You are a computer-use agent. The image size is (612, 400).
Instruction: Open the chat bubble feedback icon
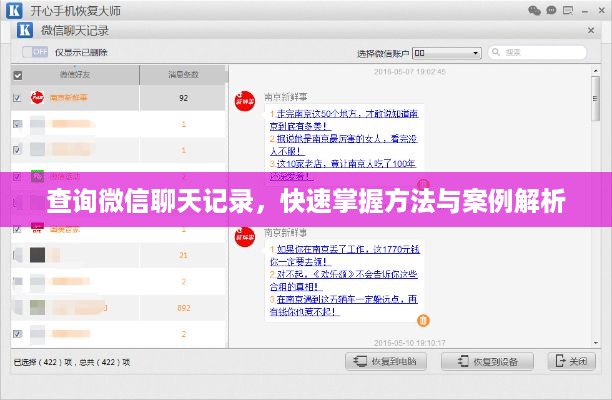(551, 10)
